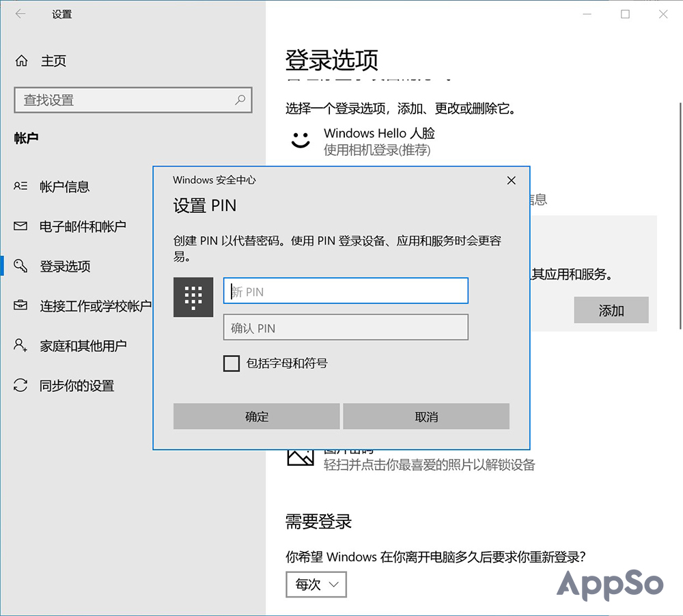The height and width of the screenshot is (616, 683).
Task: Select 主页 in the settings sidebar
Action: 54,61
